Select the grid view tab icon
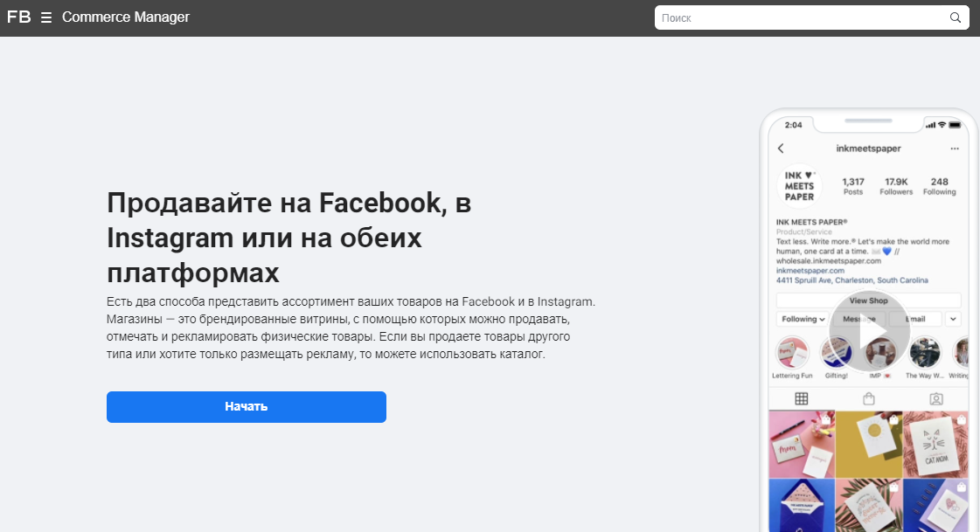980x532 pixels. click(x=802, y=398)
